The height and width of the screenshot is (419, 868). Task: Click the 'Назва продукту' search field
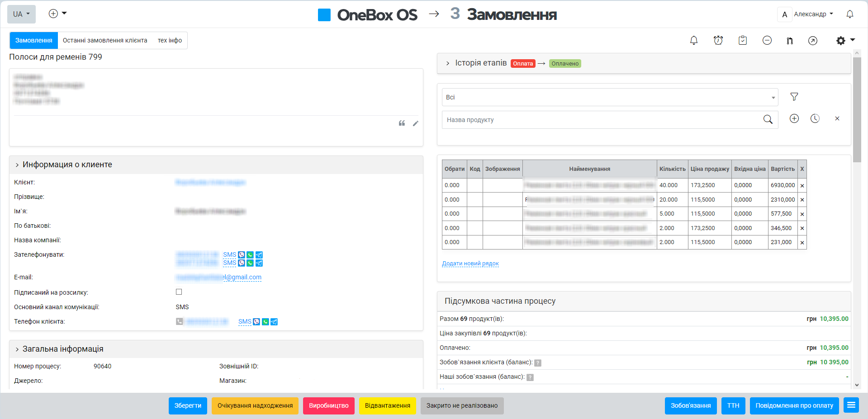tap(602, 120)
